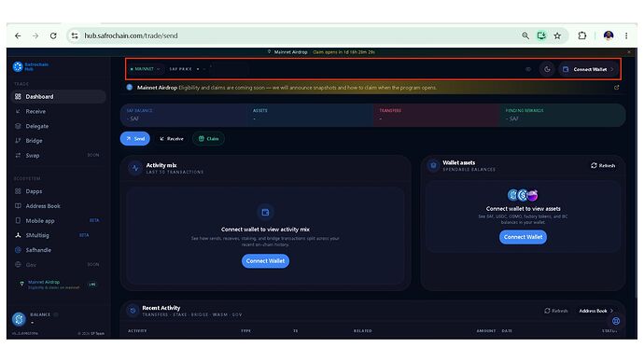The width and height of the screenshot is (644, 362).
Task: Toggle the eye visibility icon in top bar
Action: tap(528, 69)
